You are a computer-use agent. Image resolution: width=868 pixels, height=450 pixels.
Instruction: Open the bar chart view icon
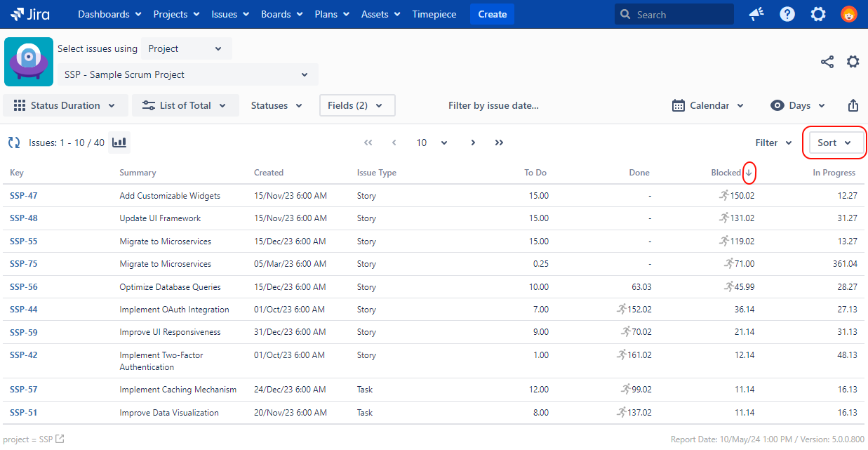coord(119,143)
